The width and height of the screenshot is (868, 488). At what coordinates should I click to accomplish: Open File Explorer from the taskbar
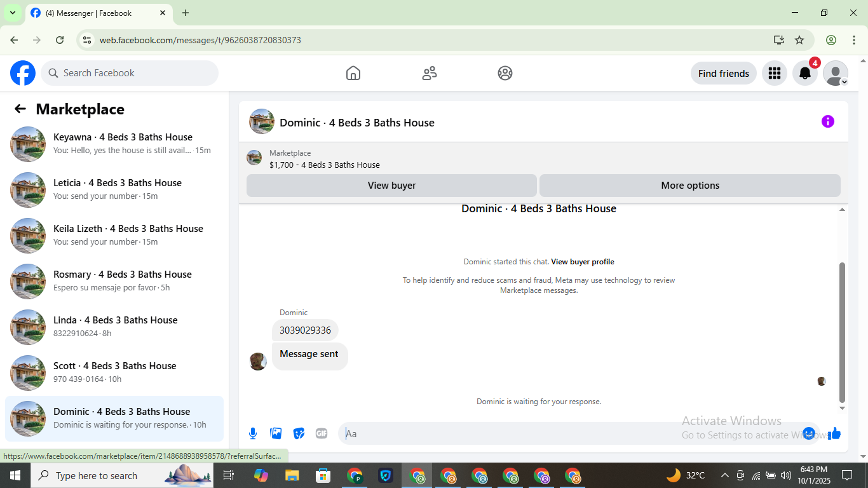tap(292, 475)
